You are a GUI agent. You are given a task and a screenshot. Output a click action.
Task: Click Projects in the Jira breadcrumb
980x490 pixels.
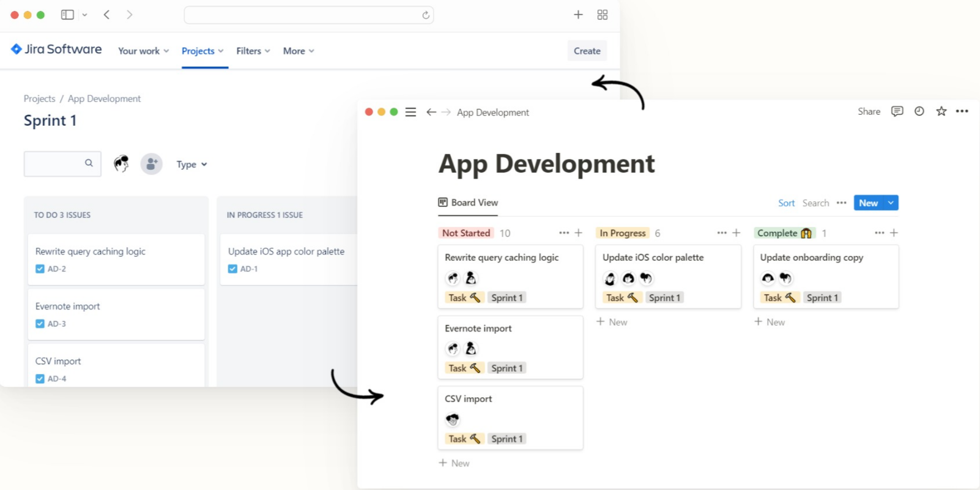point(39,98)
